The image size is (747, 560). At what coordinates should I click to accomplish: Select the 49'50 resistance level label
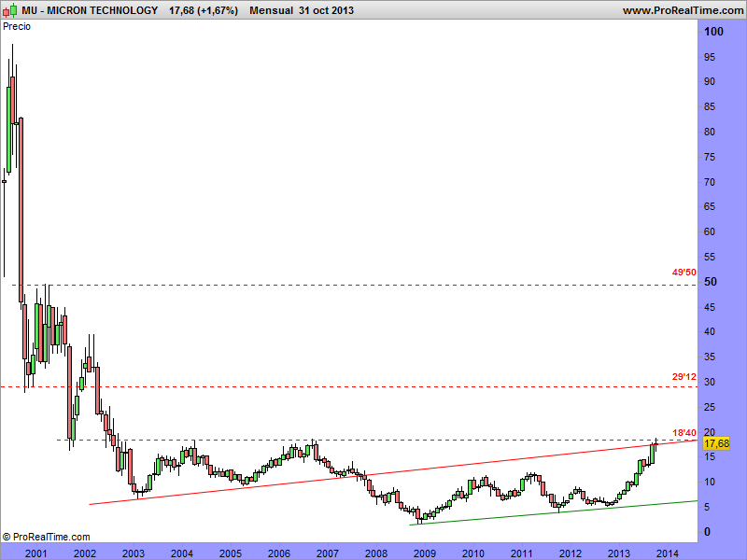(x=684, y=273)
